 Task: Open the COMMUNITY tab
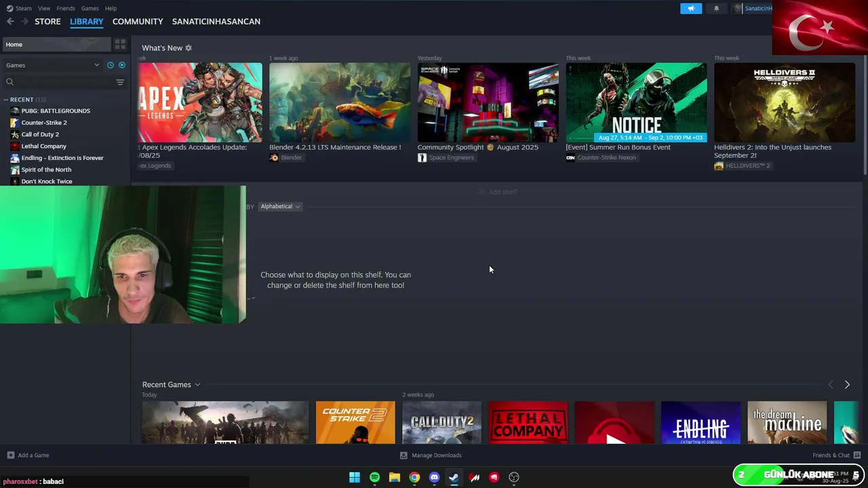coord(138,22)
